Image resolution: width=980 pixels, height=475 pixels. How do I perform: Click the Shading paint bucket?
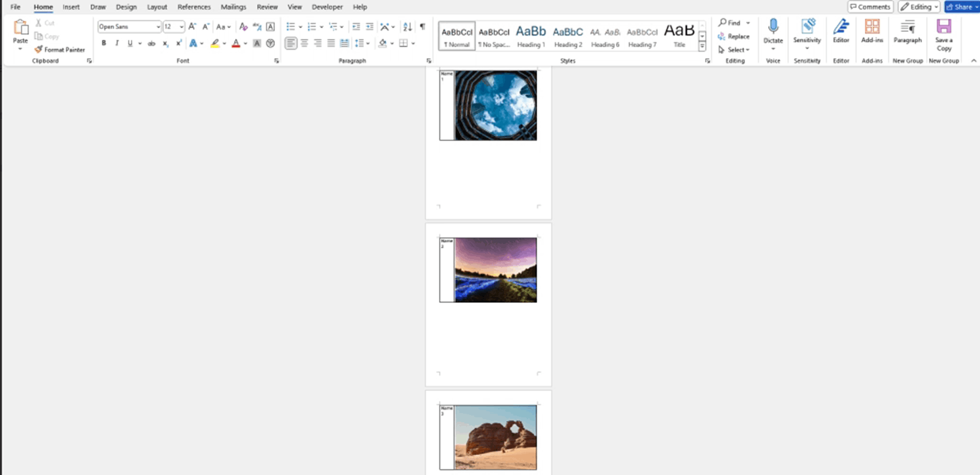click(x=382, y=44)
